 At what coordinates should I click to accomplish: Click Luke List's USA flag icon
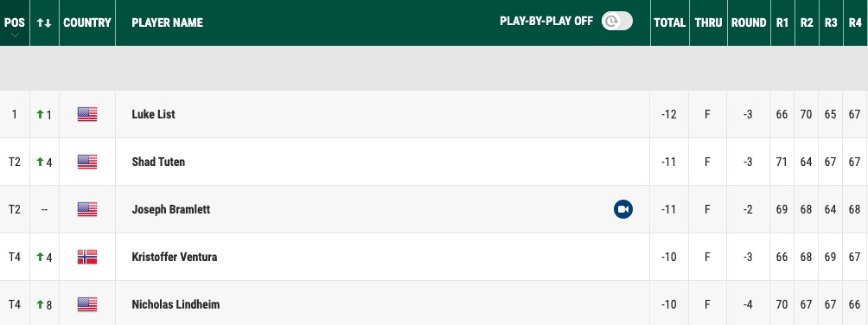[87, 114]
